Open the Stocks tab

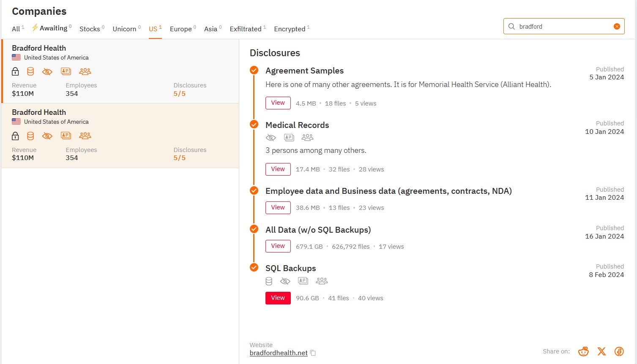point(92,29)
